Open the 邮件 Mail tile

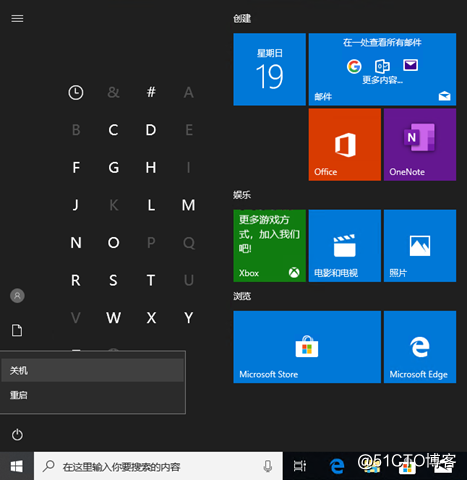(382, 69)
